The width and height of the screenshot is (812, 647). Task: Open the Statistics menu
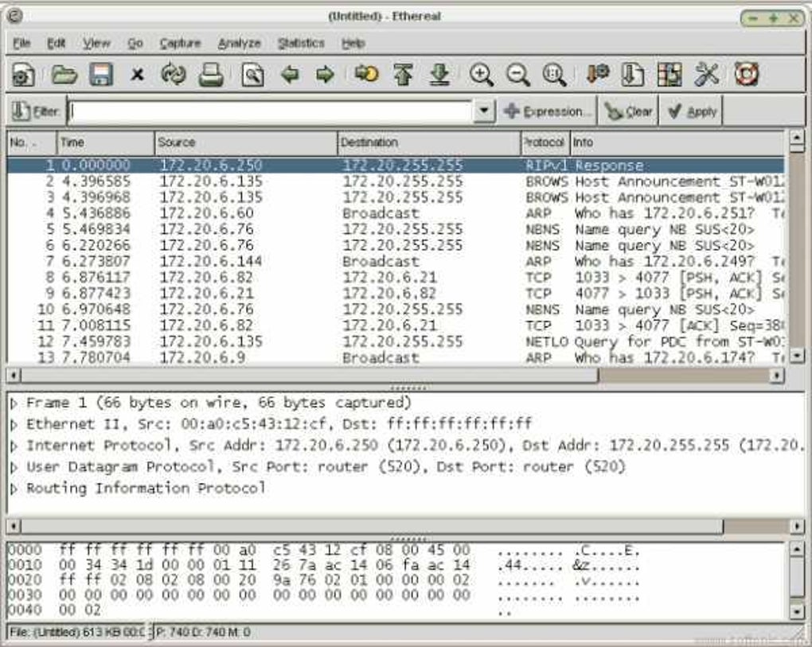(x=301, y=44)
